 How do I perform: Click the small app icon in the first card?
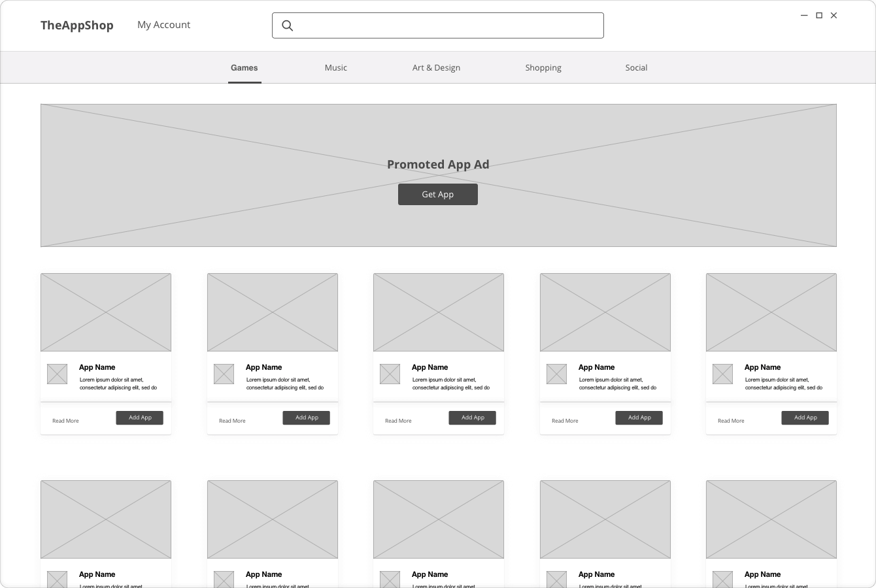point(58,374)
